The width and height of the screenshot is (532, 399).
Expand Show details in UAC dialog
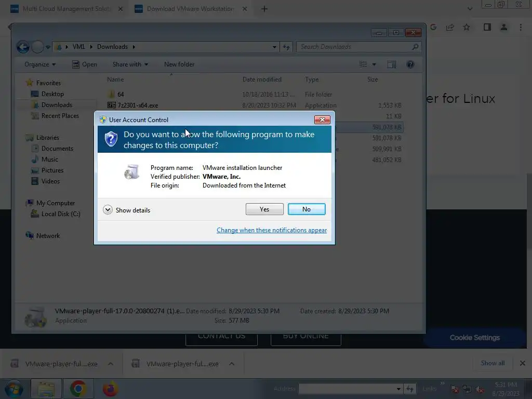127,210
